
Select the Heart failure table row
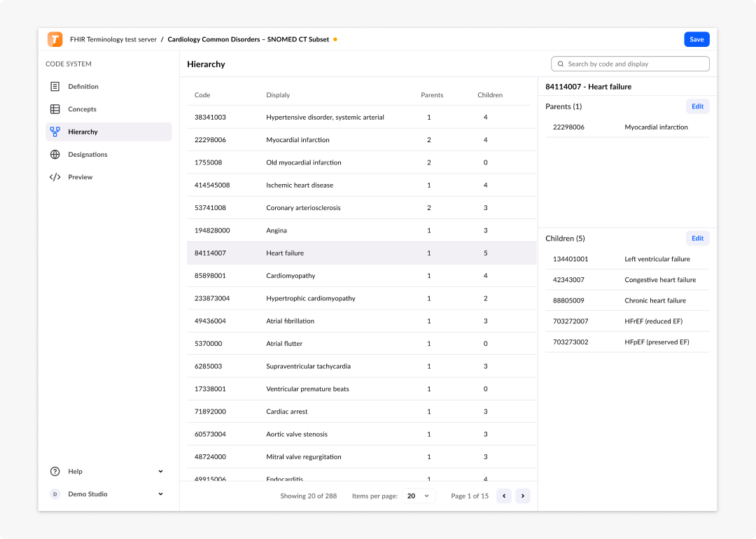pyautogui.click(x=362, y=253)
